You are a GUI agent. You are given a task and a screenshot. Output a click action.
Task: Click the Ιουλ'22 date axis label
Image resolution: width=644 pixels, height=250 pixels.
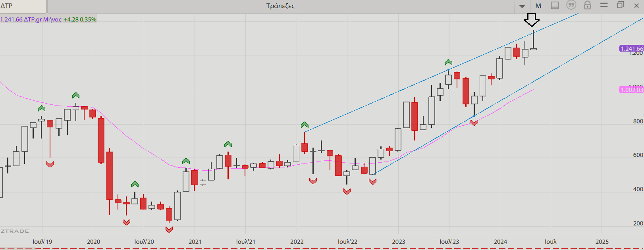point(348,242)
